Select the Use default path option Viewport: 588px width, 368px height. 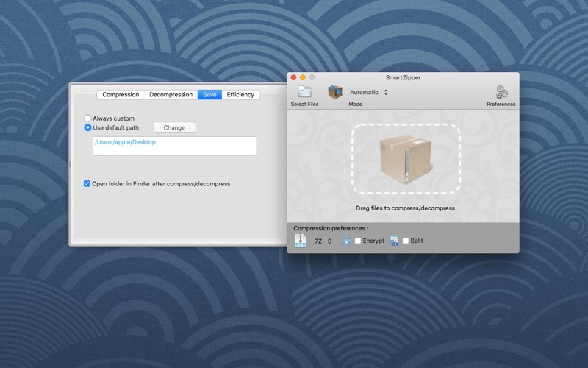[x=88, y=127]
